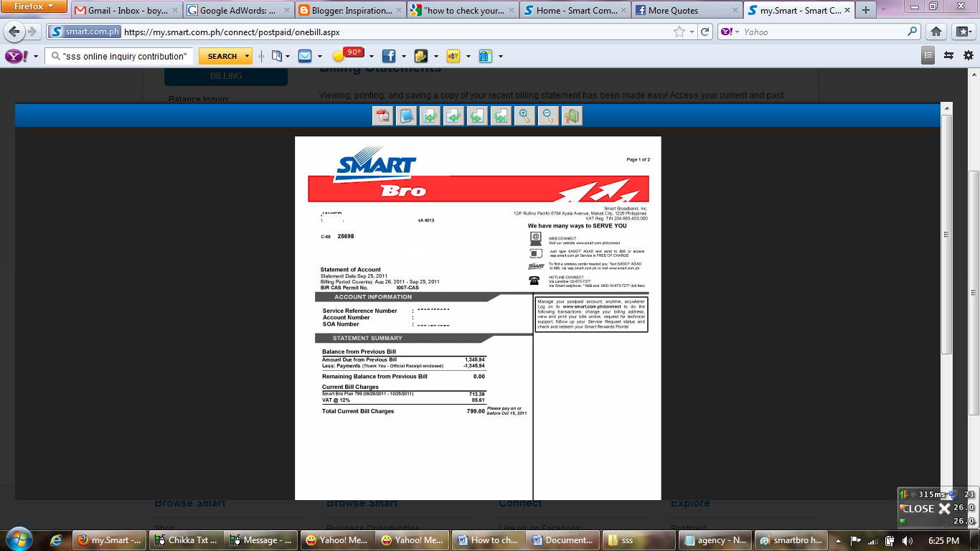
Task: Open Yahoo toolbar mail icon
Action: [305, 56]
